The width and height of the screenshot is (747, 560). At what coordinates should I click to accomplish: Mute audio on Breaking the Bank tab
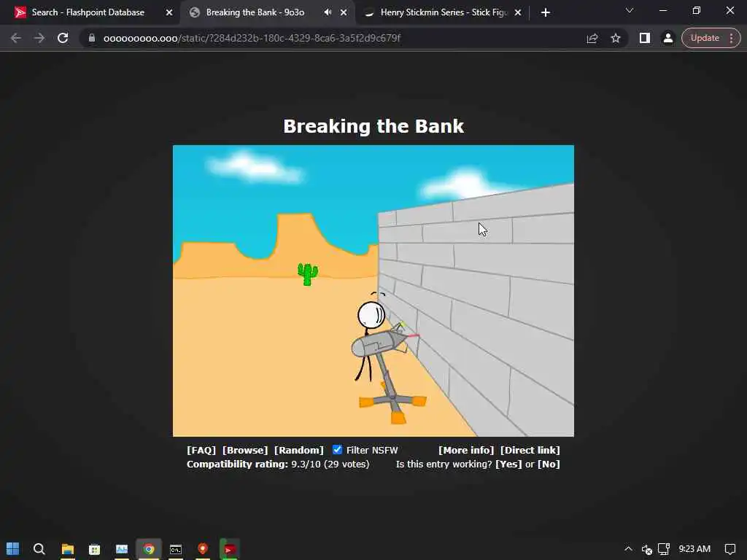[328, 12]
